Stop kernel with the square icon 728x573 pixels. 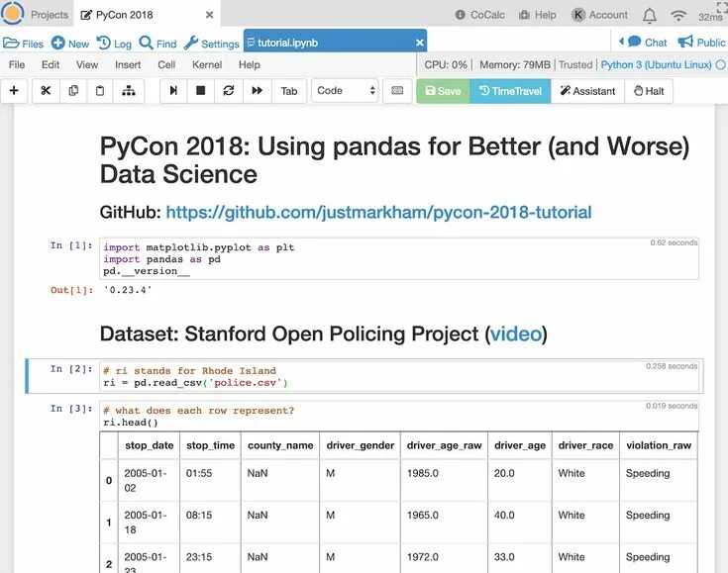coord(200,90)
